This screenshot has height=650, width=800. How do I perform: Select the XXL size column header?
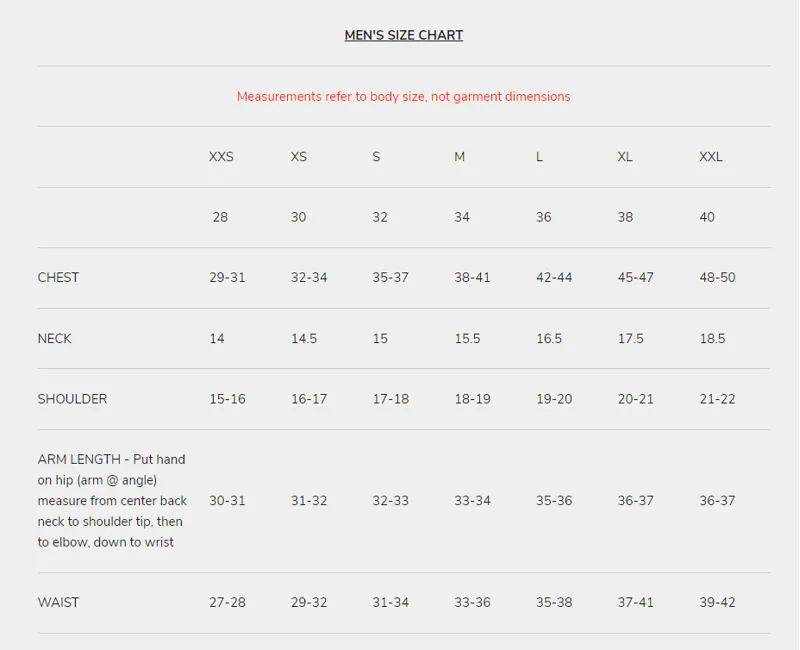pyautogui.click(x=711, y=157)
